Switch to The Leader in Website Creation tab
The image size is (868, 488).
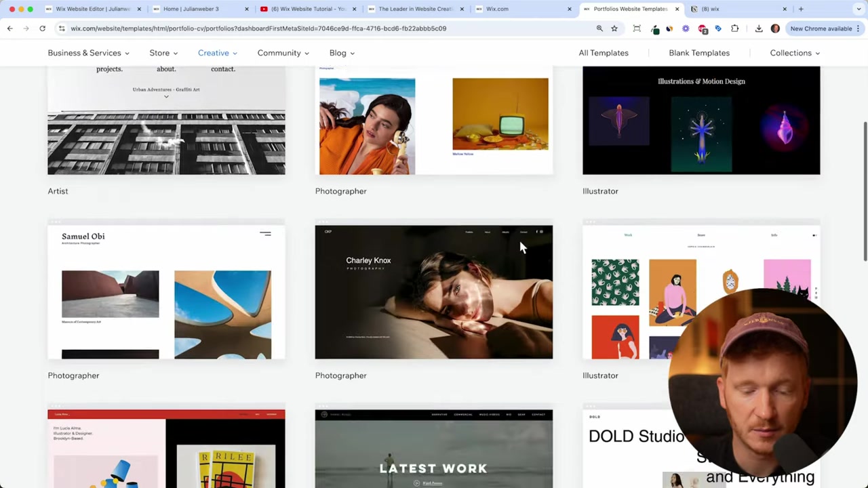(x=415, y=9)
